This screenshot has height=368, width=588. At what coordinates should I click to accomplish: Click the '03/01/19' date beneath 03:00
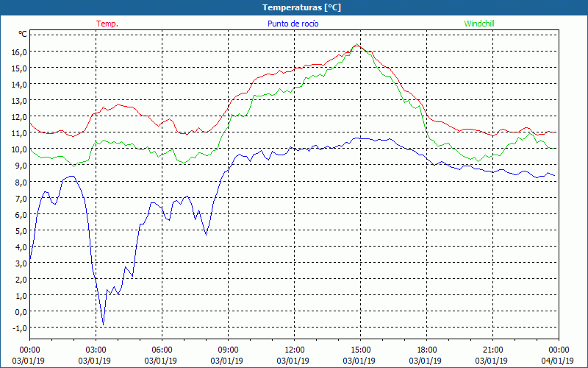coord(95,361)
